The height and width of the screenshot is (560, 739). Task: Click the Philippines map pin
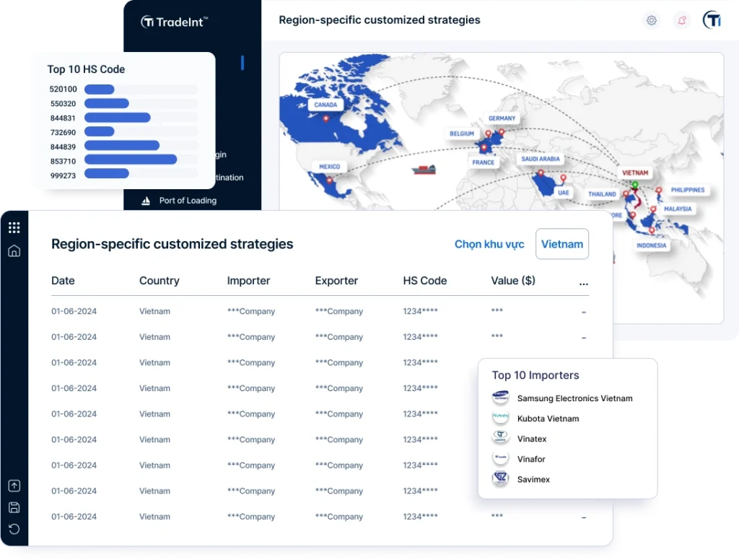[x=659, y=191]
